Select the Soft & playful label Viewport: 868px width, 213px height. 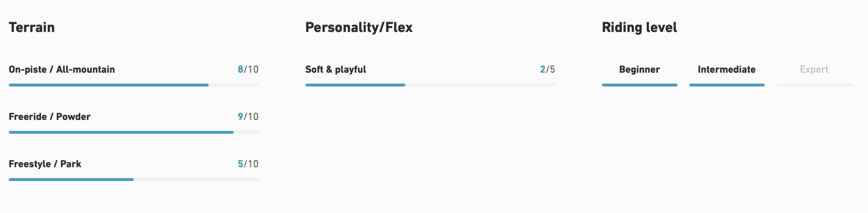pyautogui.click(x=336, y=69)
